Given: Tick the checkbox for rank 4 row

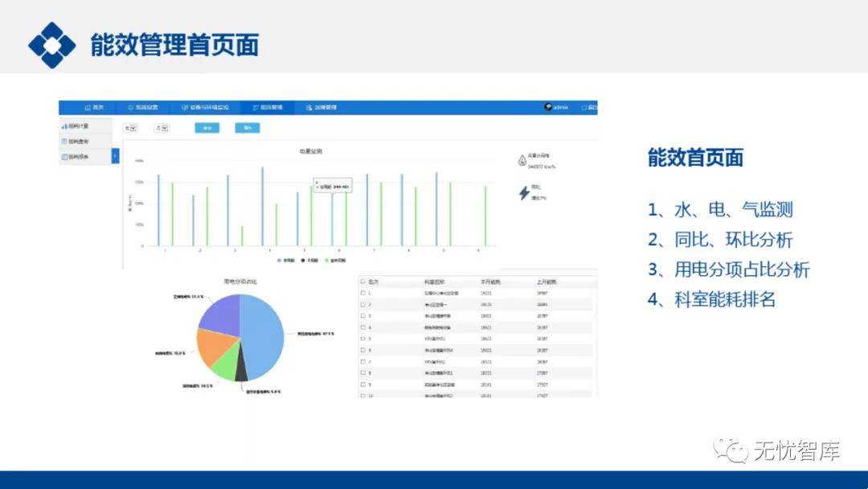Looking at the screenshot, I should (363, 327).
